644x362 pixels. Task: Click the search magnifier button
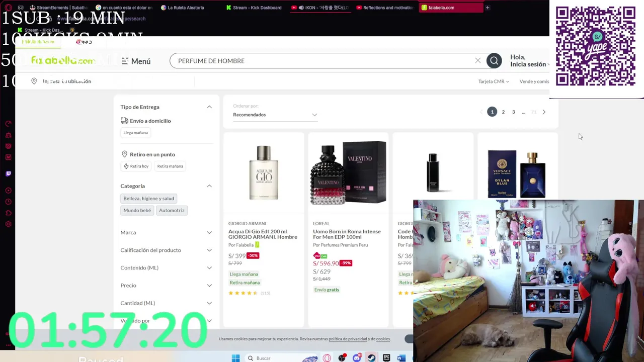tap(494, 61)
